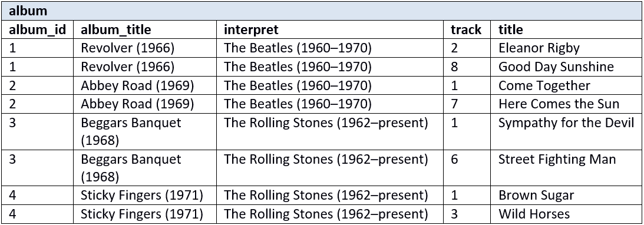Click the 'album' table header bar

(322, 11)
